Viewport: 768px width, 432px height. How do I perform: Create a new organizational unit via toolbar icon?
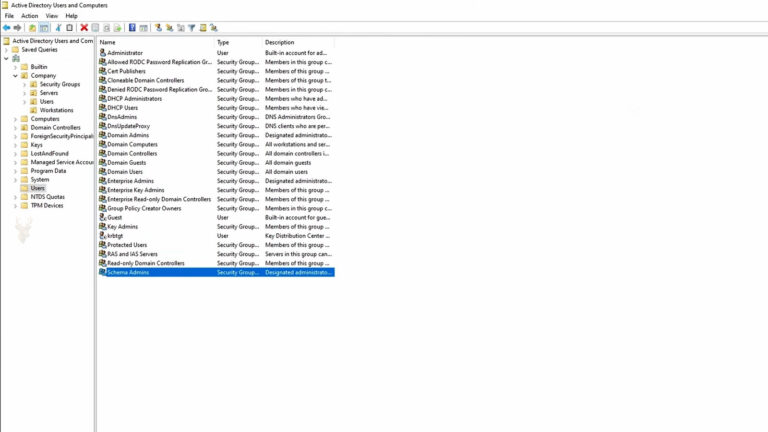pos(181,28)
